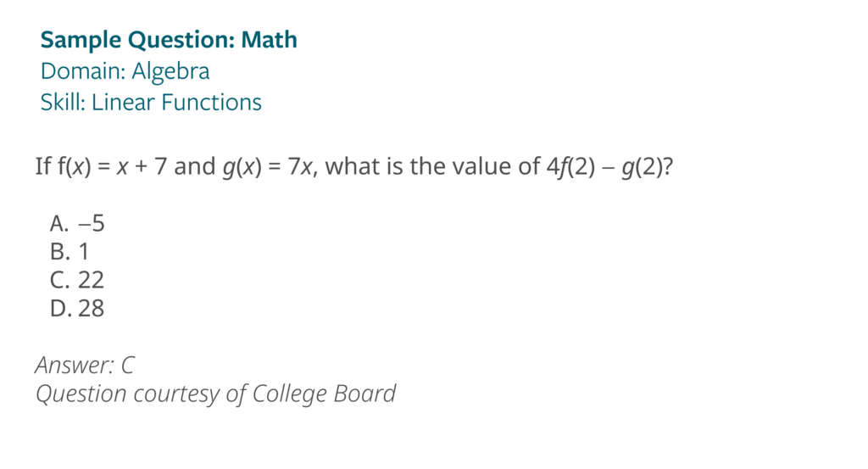
Task: Click the word "Skill" label
Action: point(61,103)
